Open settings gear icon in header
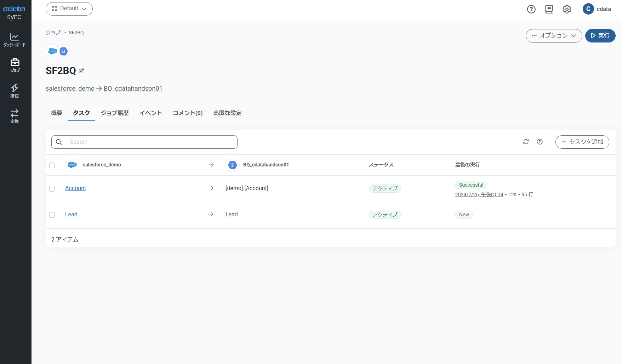The width and height of the screenshot is (622, 364). coord(567,9)
